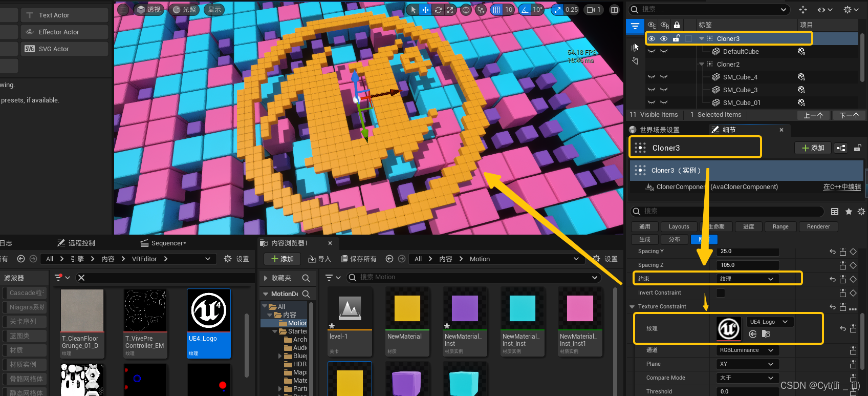Open the 透视 perspective view menu

(148, 10)
